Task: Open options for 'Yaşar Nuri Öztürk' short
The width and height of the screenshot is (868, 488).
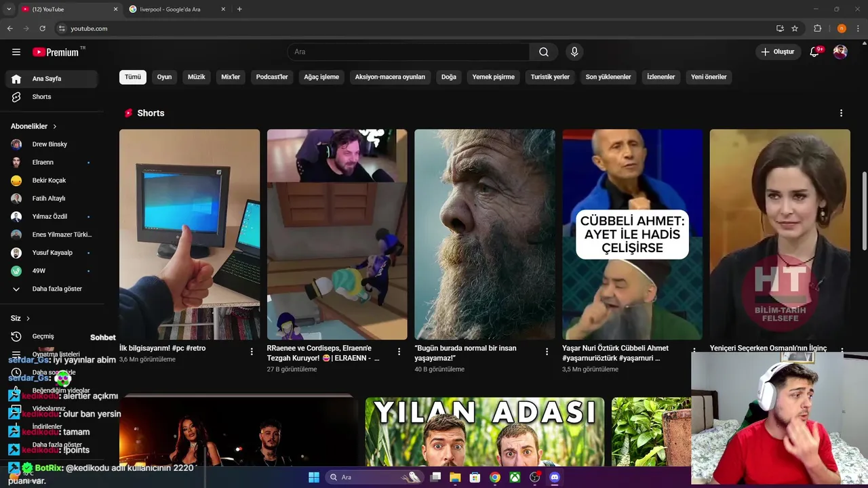Action: coord(694,352)
